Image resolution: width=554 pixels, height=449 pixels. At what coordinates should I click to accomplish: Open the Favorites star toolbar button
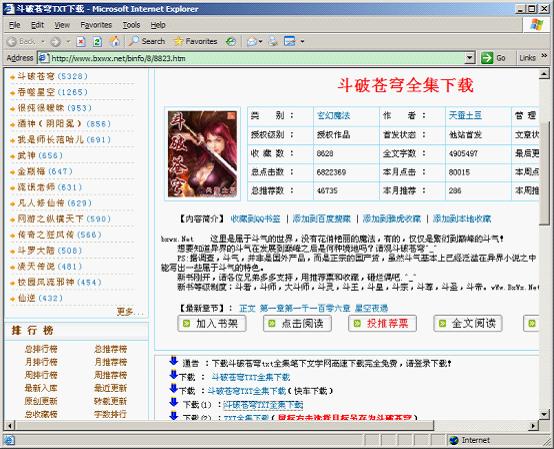coord(196,41)
